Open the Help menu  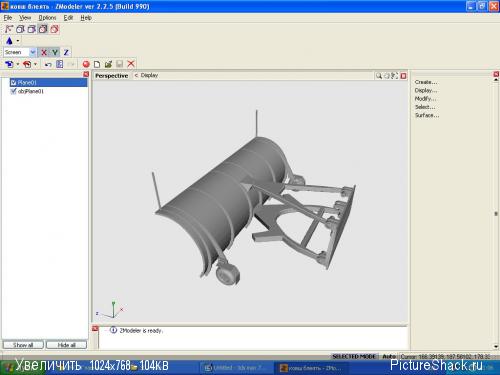(x=86, y=18)
